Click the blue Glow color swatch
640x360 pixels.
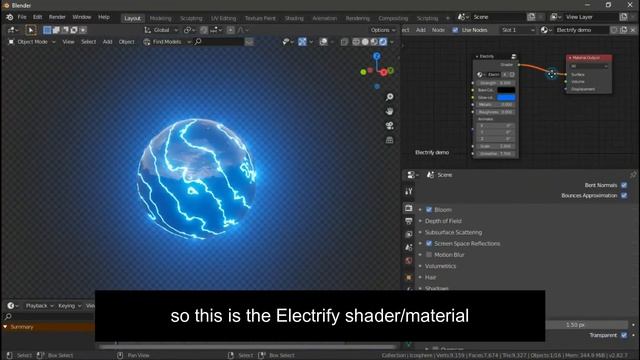pyautogui.click(x=506, y=98)
